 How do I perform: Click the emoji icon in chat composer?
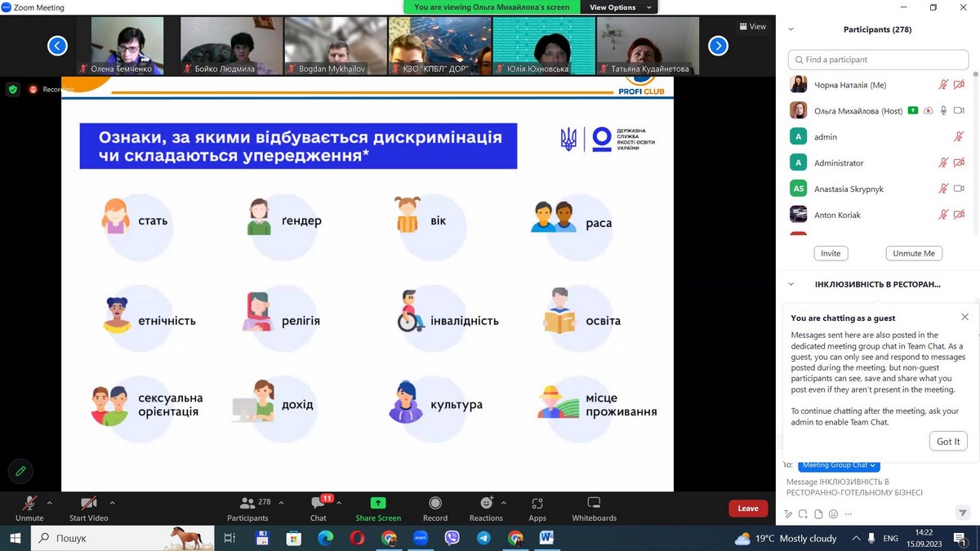833,513
